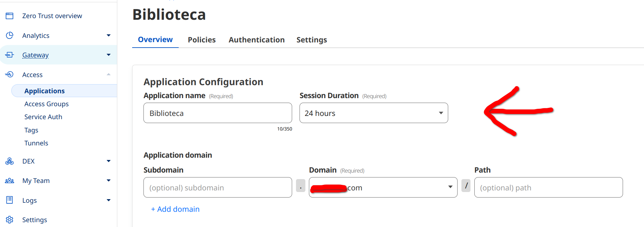Screen dimensions: 644x227
Task: Open the Domain selection dropdown
Action: [x=383, y=187]
